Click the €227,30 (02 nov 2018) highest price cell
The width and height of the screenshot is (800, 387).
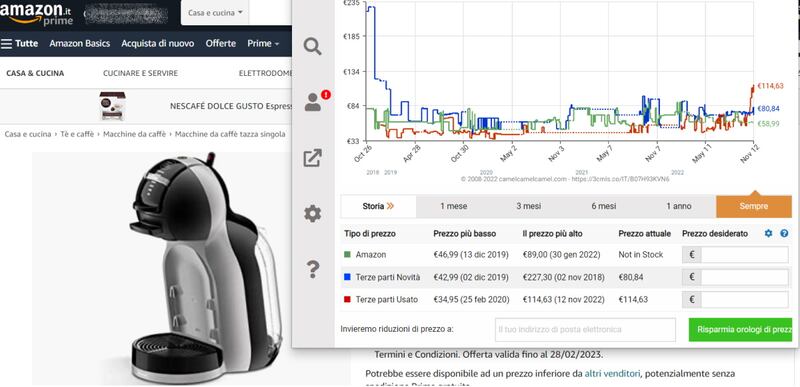coord(563,277)
